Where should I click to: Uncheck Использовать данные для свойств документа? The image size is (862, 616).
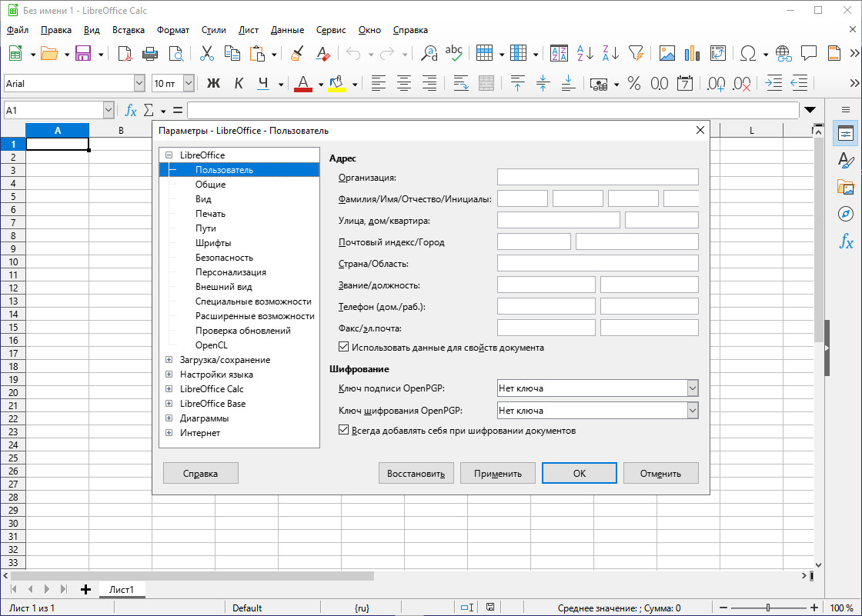tap(344, 348)
